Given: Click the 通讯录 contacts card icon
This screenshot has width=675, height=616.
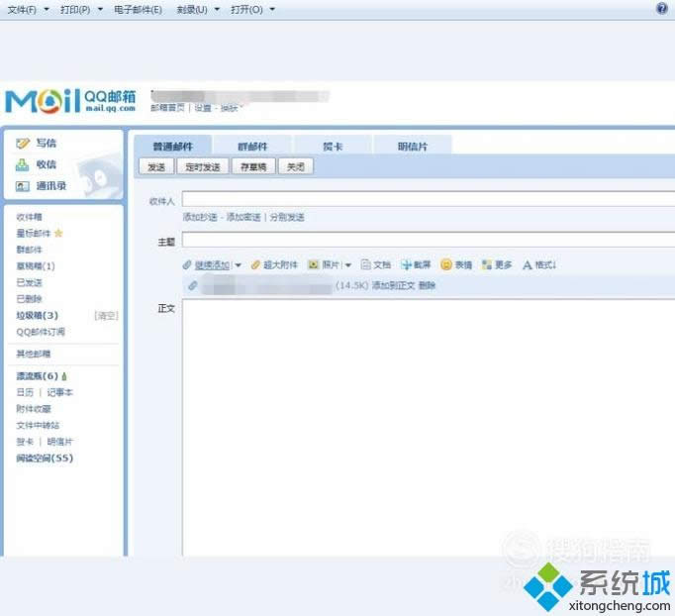Looking at the screenshot, I should pos(23,186).
